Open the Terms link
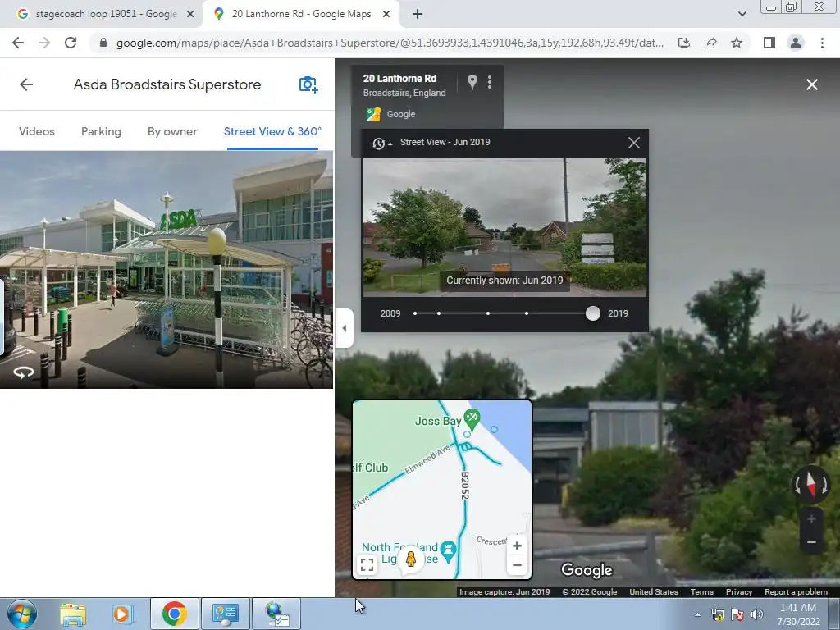 tap(702, 592)
